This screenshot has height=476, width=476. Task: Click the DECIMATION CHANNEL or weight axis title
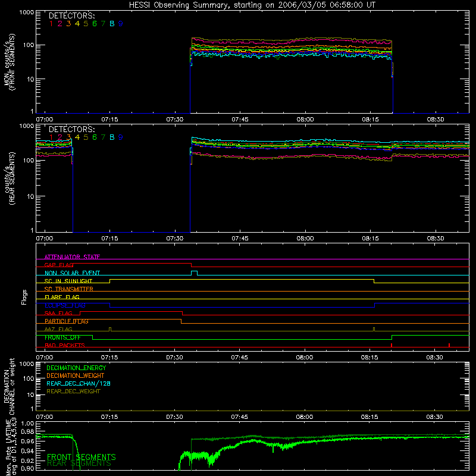[9, 386]
